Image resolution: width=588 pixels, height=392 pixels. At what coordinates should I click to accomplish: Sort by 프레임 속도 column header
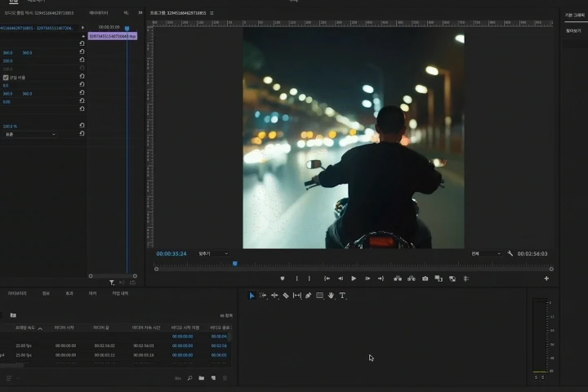[x=25, y=327]
